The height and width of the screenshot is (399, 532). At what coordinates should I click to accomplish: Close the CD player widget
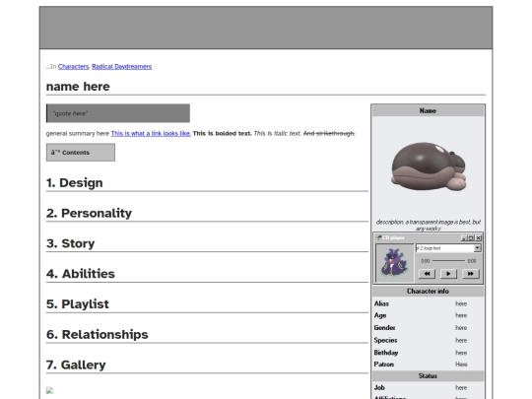(x=478, y=237)
